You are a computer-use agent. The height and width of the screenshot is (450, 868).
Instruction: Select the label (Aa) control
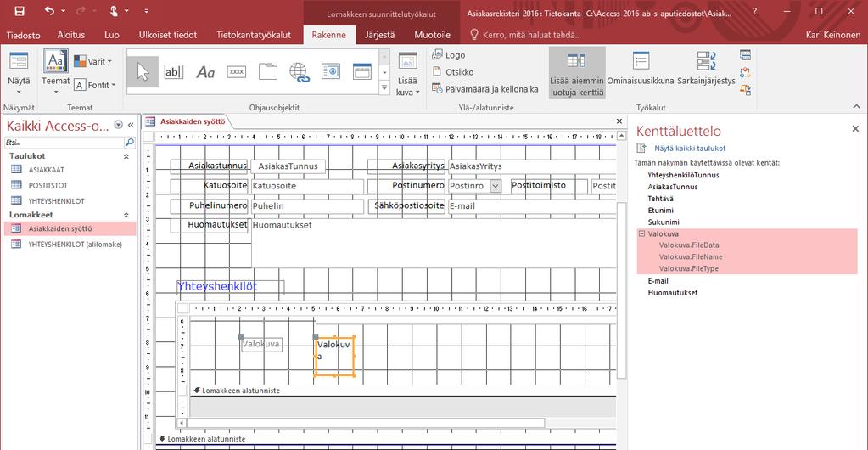[x=205, y=72]
